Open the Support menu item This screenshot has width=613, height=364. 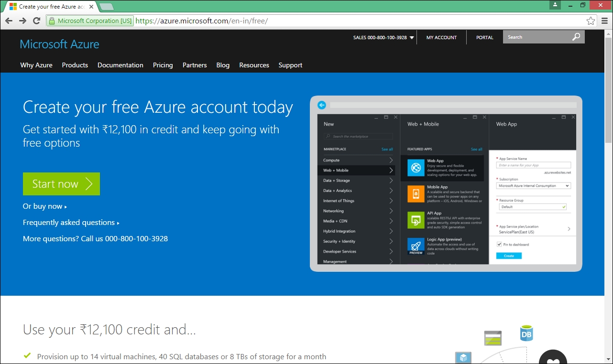(x=291, y=65)
